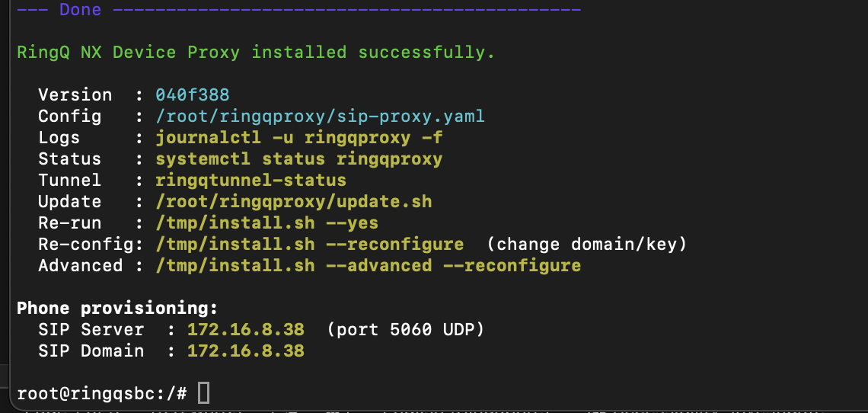Click the "Phone provisioning:" heading
Image resolution: width=868 pixels, height=413 pixels.
117,308
